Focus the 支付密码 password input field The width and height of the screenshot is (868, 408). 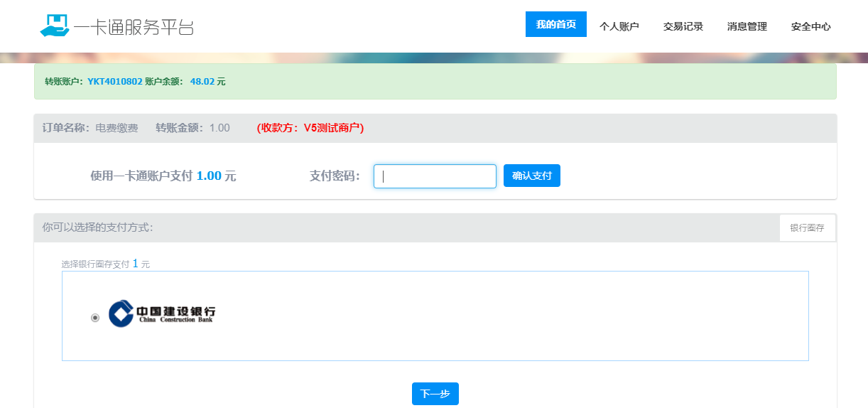click(x=435, y=176)
